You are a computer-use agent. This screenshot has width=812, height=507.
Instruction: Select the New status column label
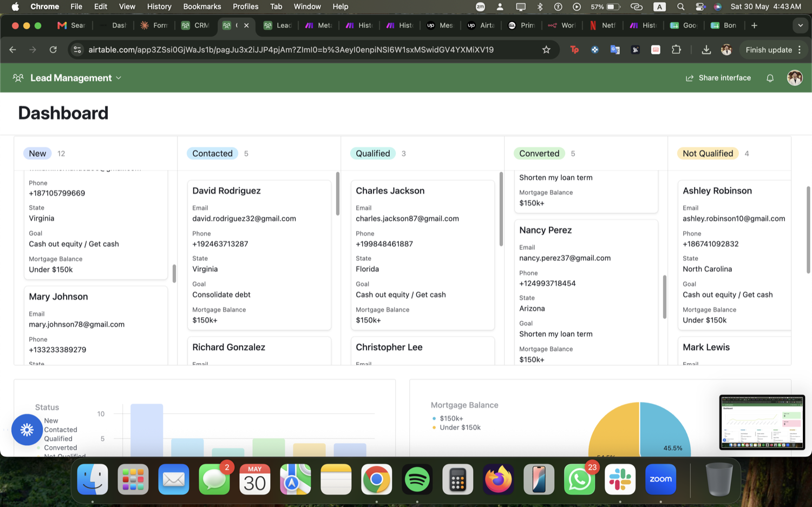click(x=37, y=154)
